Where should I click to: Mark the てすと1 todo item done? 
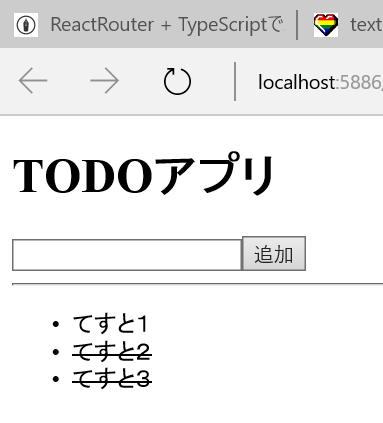tap(110, 324)
